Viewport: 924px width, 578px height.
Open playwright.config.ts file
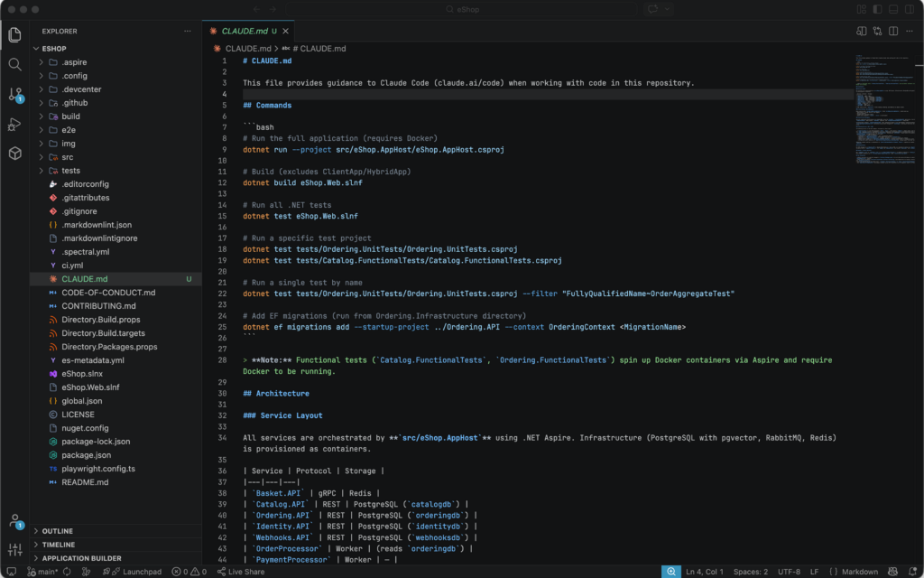[x=115, y=469]
